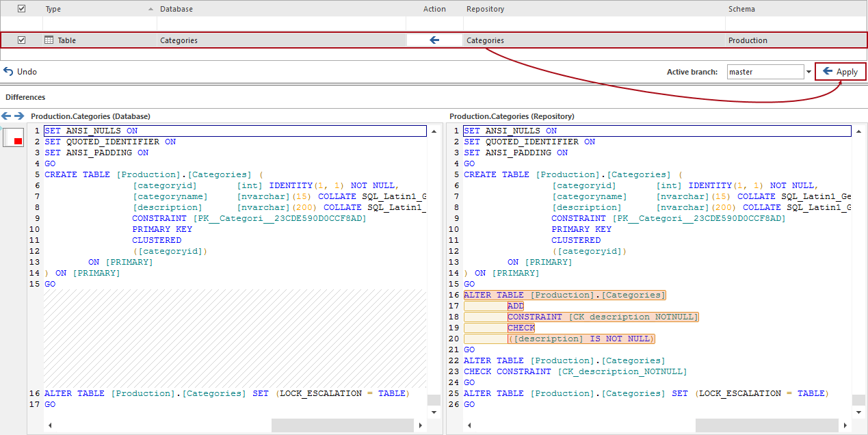Toggle the select-all checkbox in the grid header
Image resolution: width=868 pixels, height=435 pixels.
[x=21, y=8]
